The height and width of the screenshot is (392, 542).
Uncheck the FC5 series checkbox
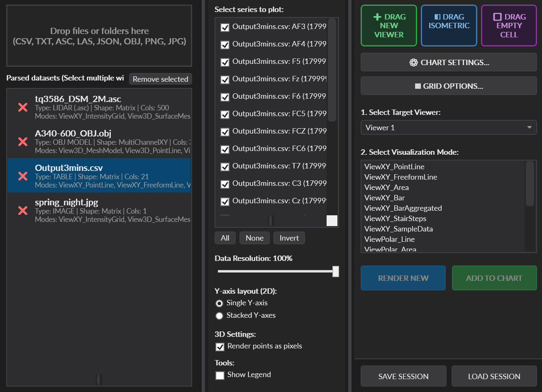(x=225, y=114)
